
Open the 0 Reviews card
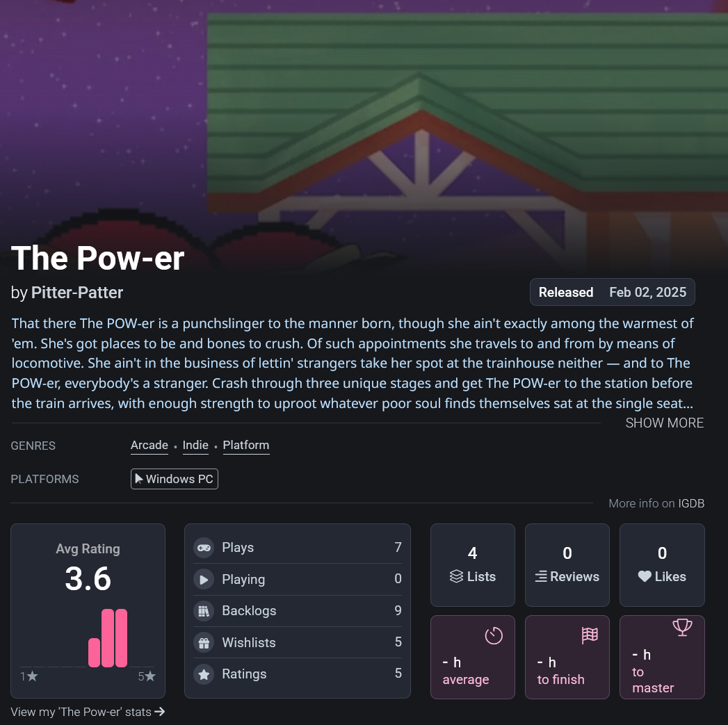click(567, 564)
